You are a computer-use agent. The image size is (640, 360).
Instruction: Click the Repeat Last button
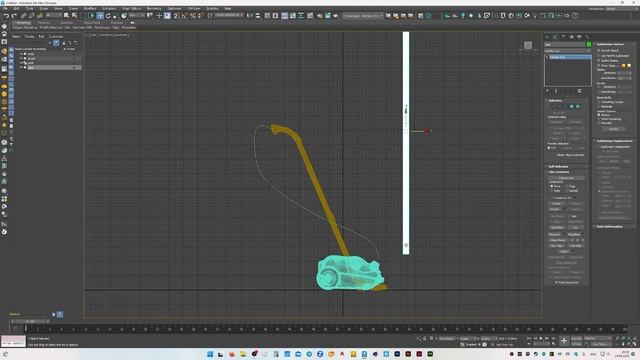point(566,178)
